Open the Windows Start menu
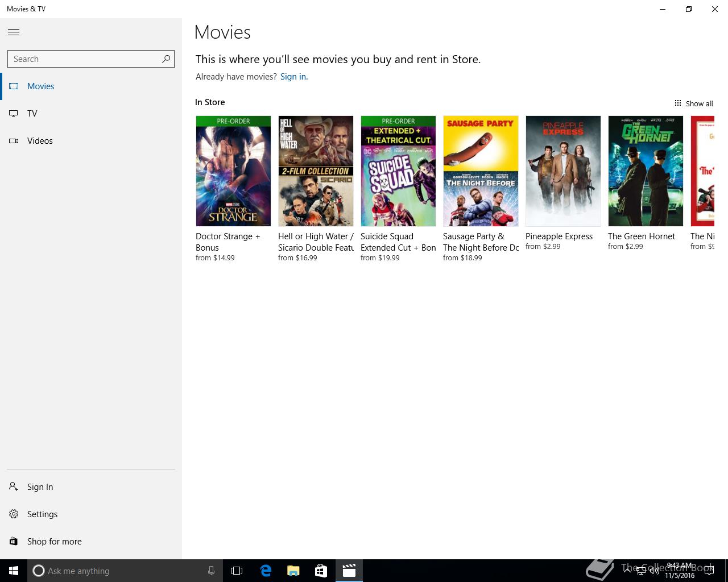This screenshot has width=728, height=582. (14, 571)
